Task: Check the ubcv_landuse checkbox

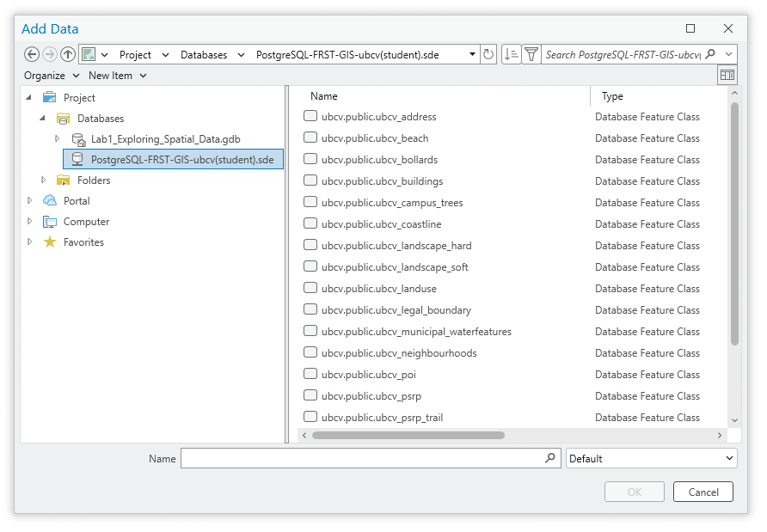Action: click(310, 288)
